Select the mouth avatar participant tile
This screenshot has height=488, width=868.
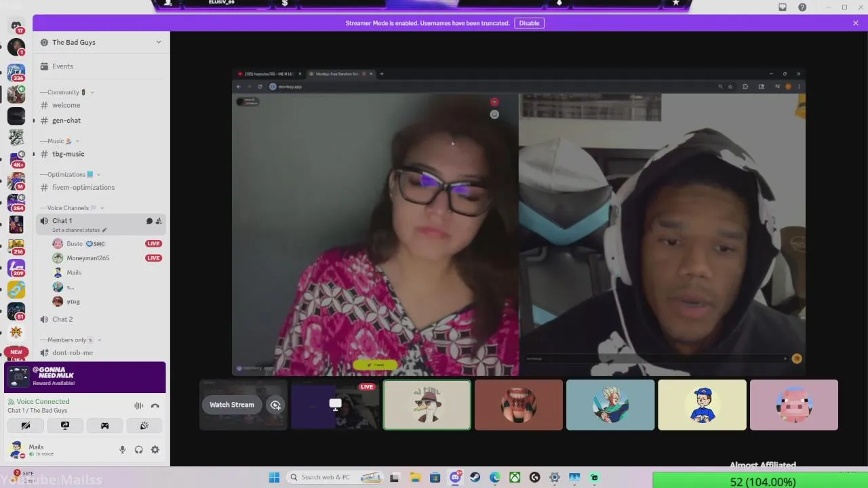click(x=519, y=405)
